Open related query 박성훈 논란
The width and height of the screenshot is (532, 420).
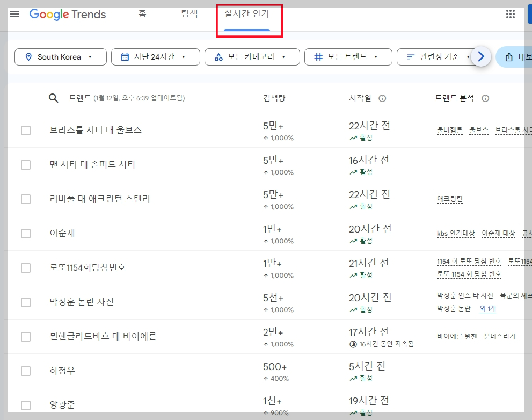tap(454, 309)
